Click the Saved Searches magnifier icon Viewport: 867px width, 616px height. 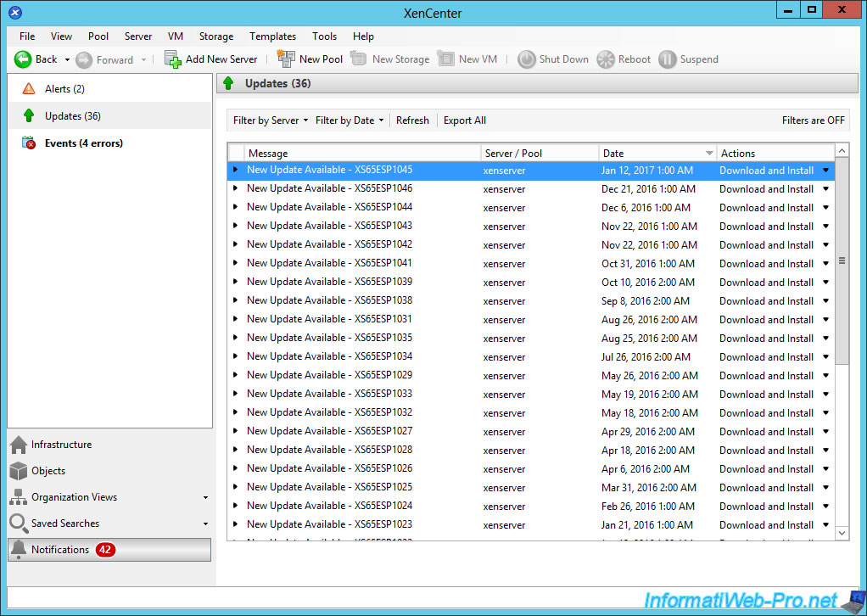click(x=19, y=524)
